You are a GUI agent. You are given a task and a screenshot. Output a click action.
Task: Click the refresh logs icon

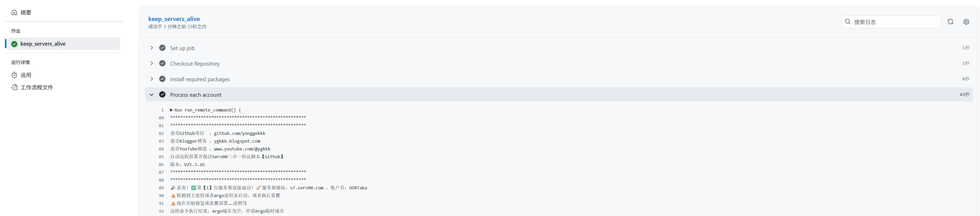pos(950,22)
